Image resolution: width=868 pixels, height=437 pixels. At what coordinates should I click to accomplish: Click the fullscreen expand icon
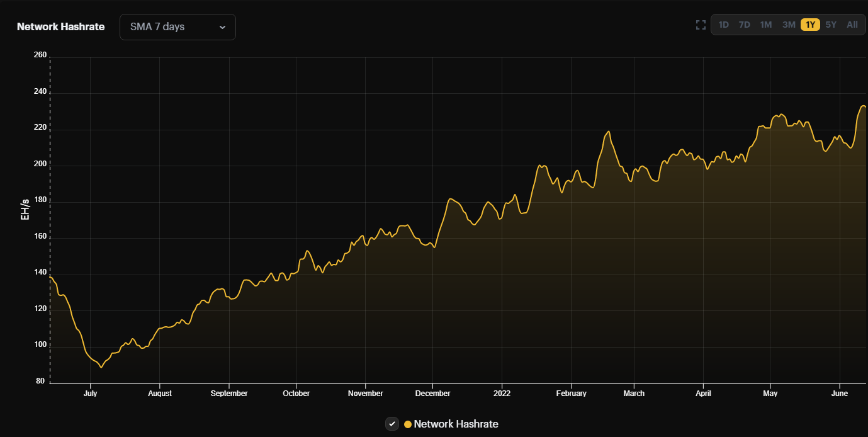[701, 25]
